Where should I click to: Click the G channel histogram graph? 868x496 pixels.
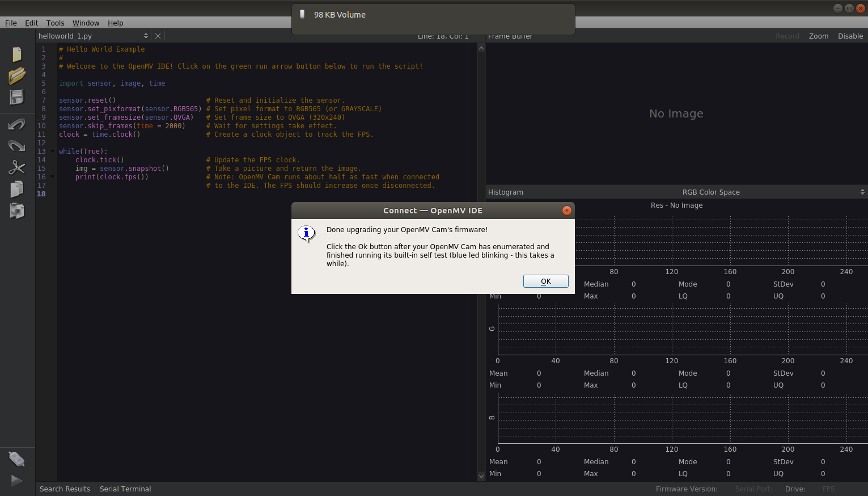[x=683, y=329]
